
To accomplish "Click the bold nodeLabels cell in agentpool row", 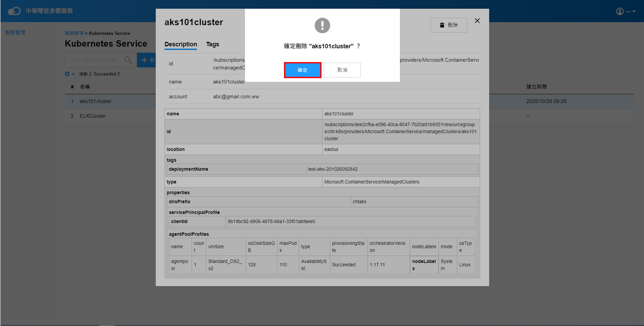I will (x=424, y=264).
